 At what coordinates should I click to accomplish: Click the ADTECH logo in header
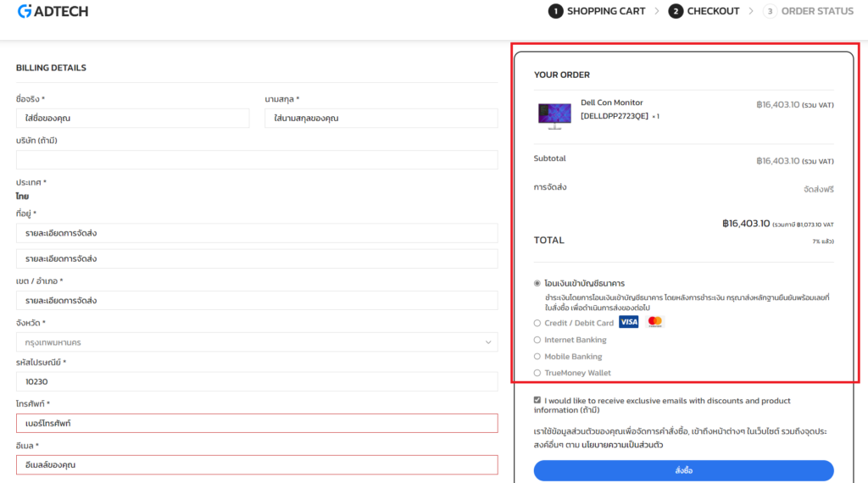[53, 11]
